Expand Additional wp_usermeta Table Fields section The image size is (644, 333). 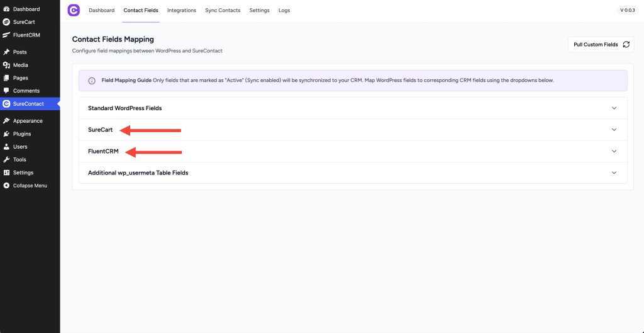click(x=614, y=172)
